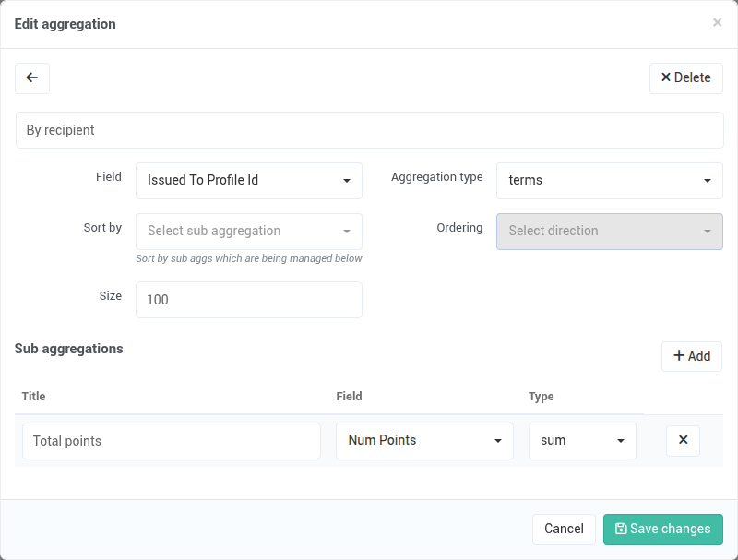Viewport: 738px width, 560px height.
Task: Click the 'Field' column header in table
Action: [349, 396]
